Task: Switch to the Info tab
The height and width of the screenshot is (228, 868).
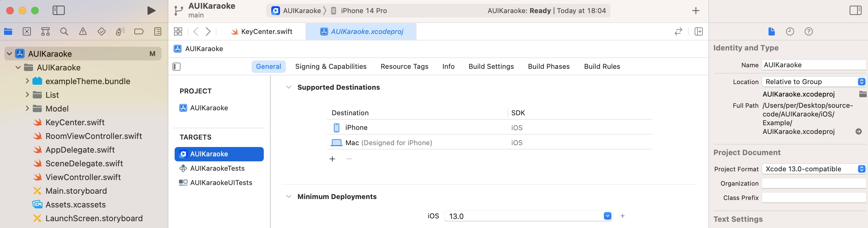Action: pyautogui.click(x=448, y=67)
